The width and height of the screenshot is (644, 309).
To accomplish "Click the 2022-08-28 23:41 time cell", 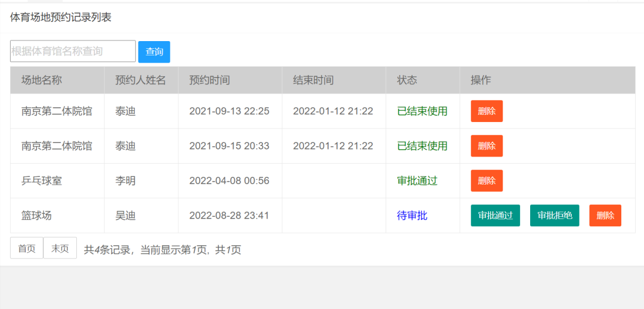I will (229, 216).
